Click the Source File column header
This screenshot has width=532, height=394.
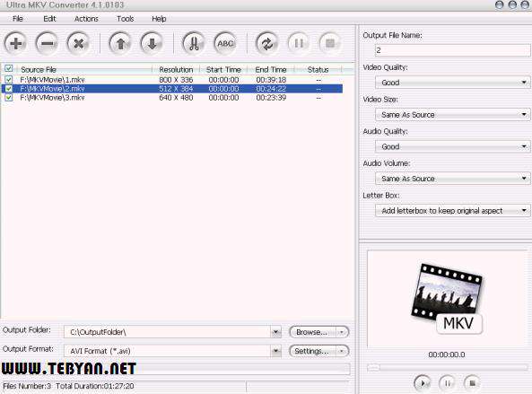(x=85, y=69)
